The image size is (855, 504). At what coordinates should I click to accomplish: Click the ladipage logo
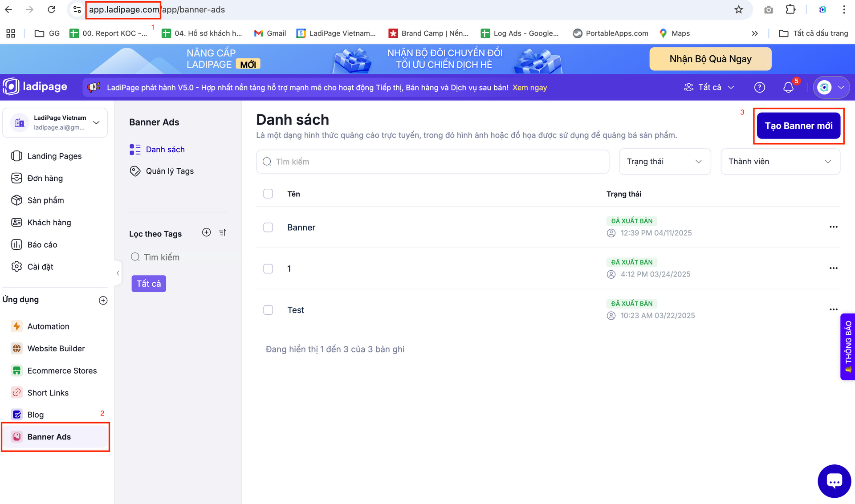tap(35, 86)
